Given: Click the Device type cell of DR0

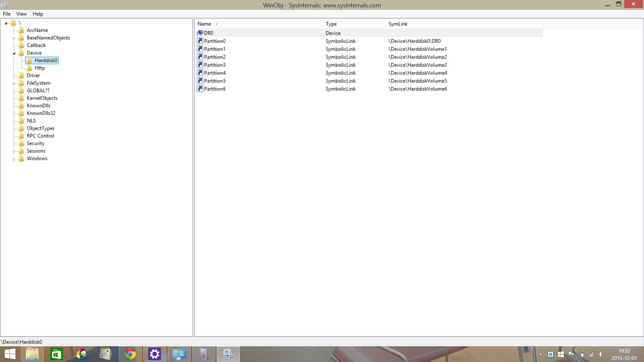Looking at the screenshot, I should click(x=333, y=33).
